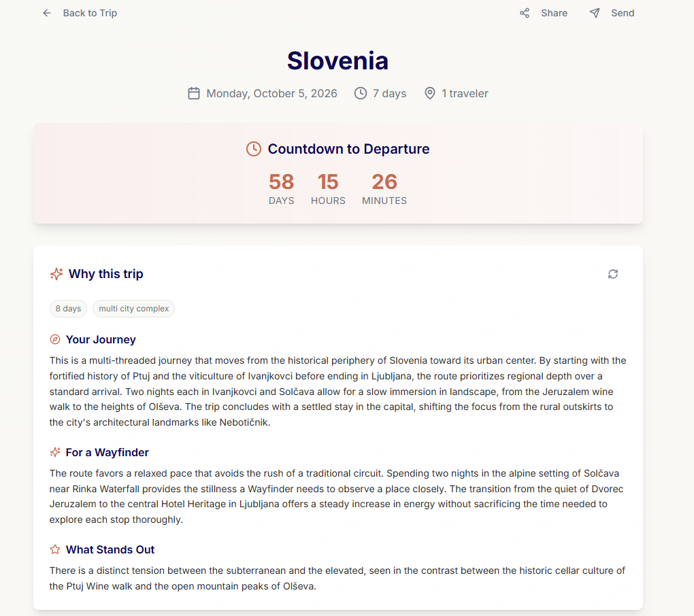Click the paper-plane Send icon
The height and width of the screenshot is (616, 694).
595,14
